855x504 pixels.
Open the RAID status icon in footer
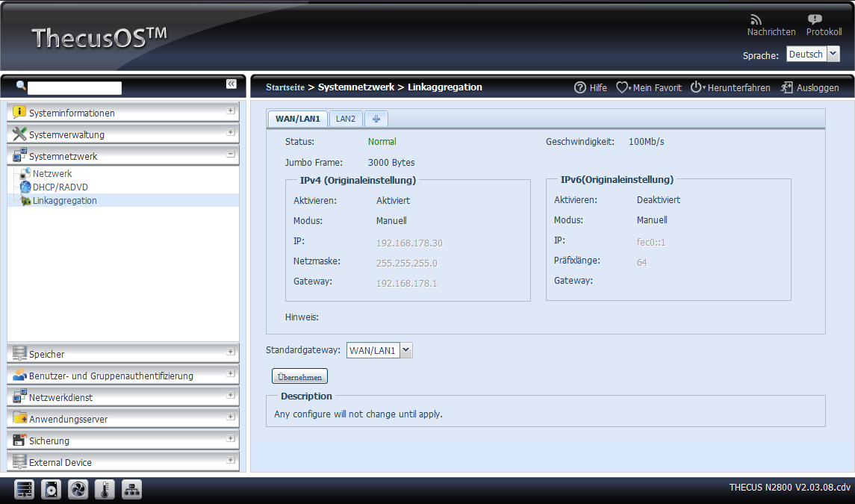click(25, 490)
